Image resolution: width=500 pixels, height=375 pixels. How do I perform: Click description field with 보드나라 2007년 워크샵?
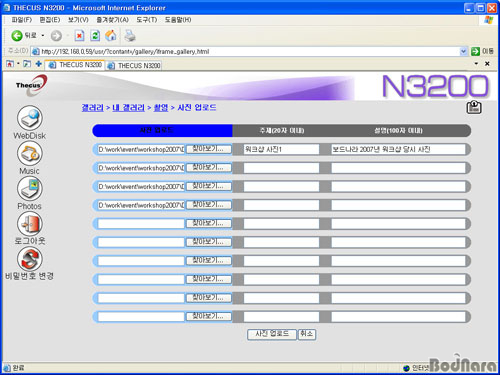(398, 149)
